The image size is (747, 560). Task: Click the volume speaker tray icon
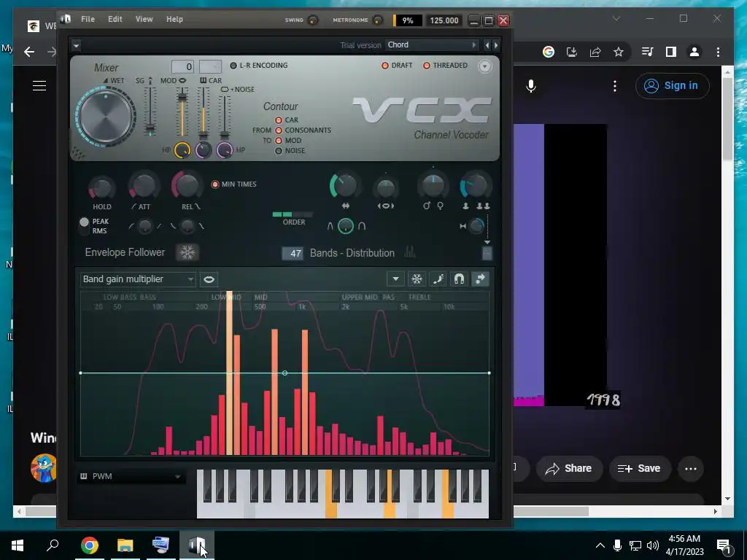652,545
